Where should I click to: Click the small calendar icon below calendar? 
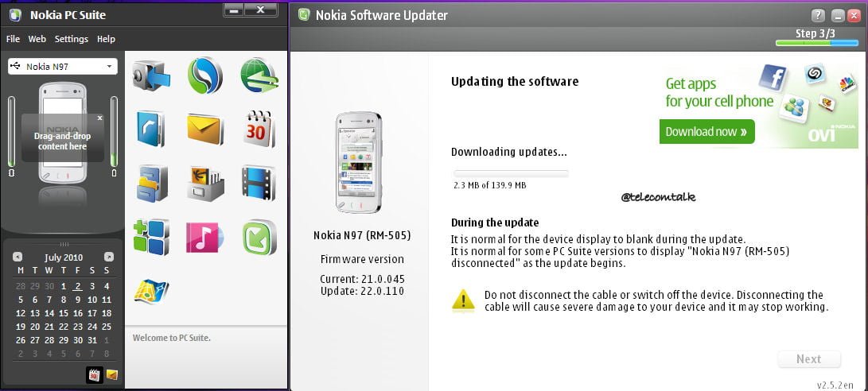click(x=94, y=375)
